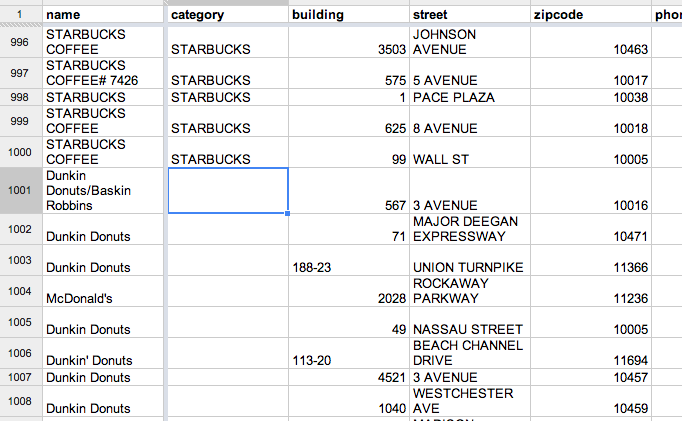The width and height of the screenshot is (682, 421).
Task: Click the street cell JOHNSON AVENUE
Action: coord(470,42)
